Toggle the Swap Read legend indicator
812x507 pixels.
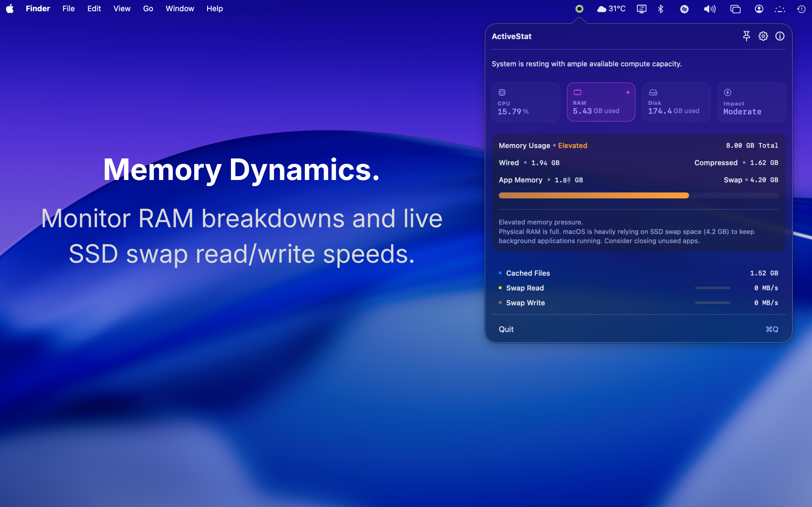[x=501, y=288]
